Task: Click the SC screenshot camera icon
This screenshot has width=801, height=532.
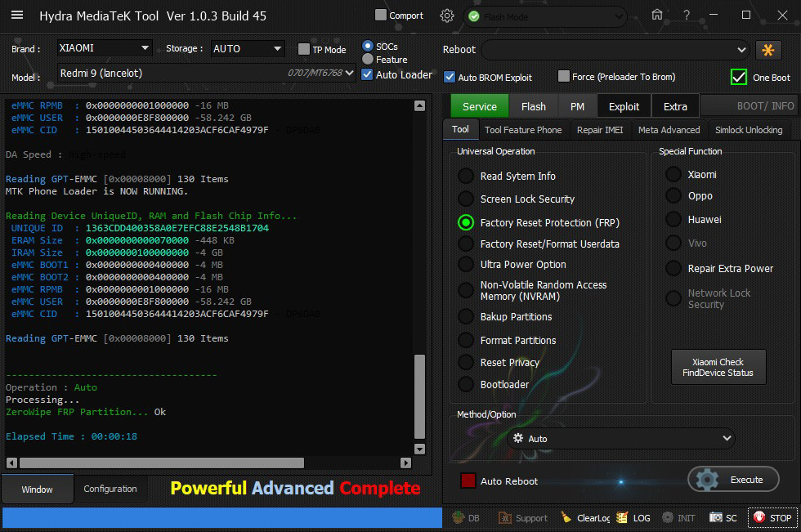Action: click(x=716, y=517)
